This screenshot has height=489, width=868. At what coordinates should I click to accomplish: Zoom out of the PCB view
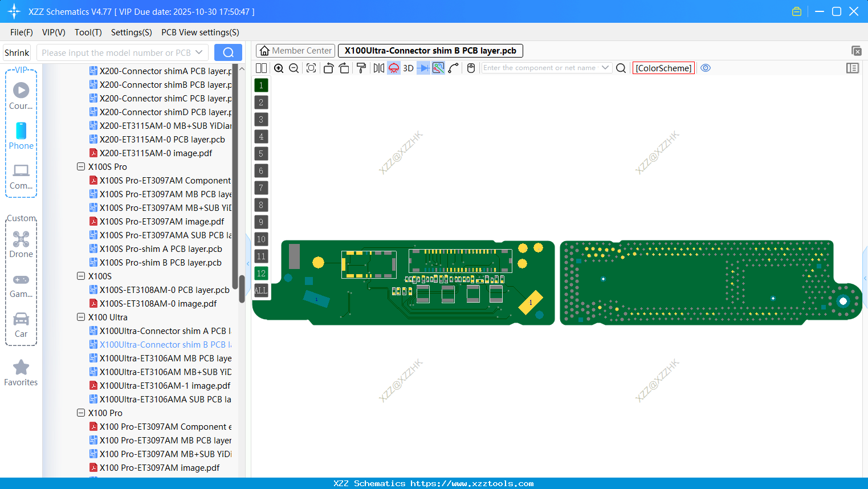pyautogui.click(x=293, y=68)
